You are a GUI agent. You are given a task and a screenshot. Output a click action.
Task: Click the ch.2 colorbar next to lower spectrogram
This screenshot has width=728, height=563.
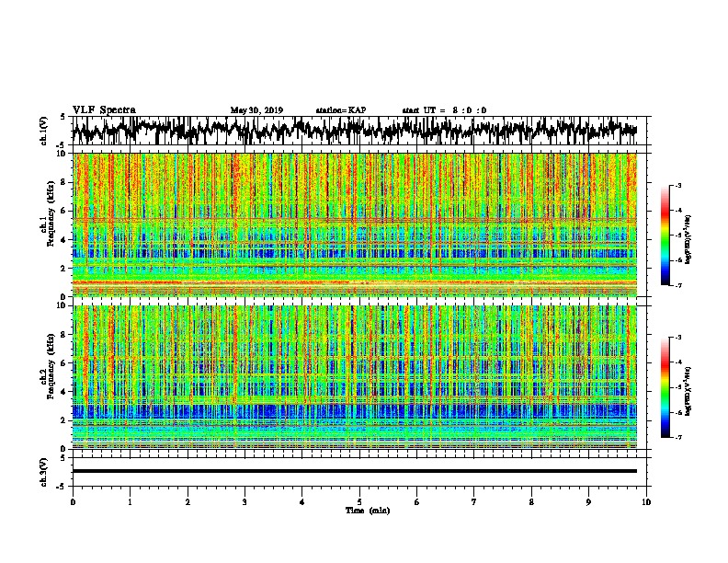coord(665,387)
